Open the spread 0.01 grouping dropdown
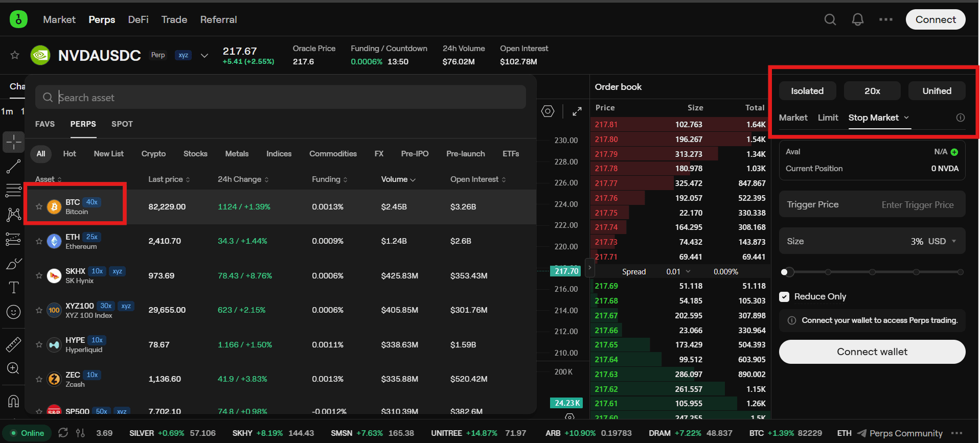Viewport: 980px width, 443px height. [x=678, y=272]
